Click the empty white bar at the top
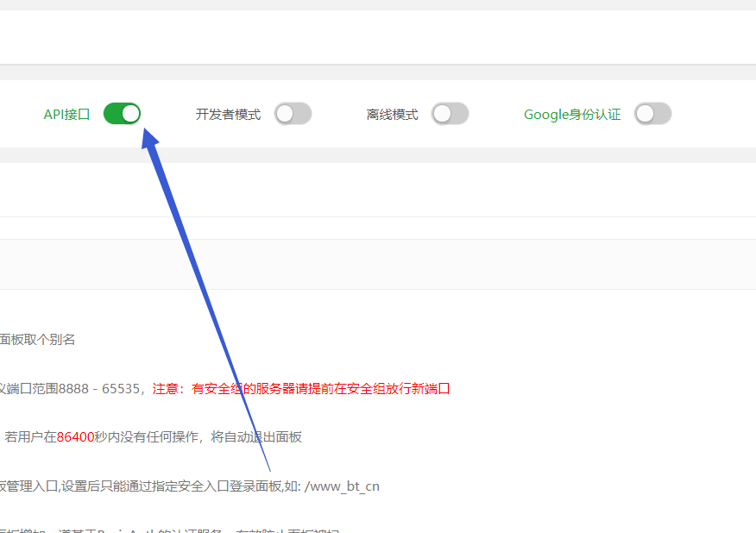The height and width of the screenshot is (533, 756). click(x=378, y=37)
